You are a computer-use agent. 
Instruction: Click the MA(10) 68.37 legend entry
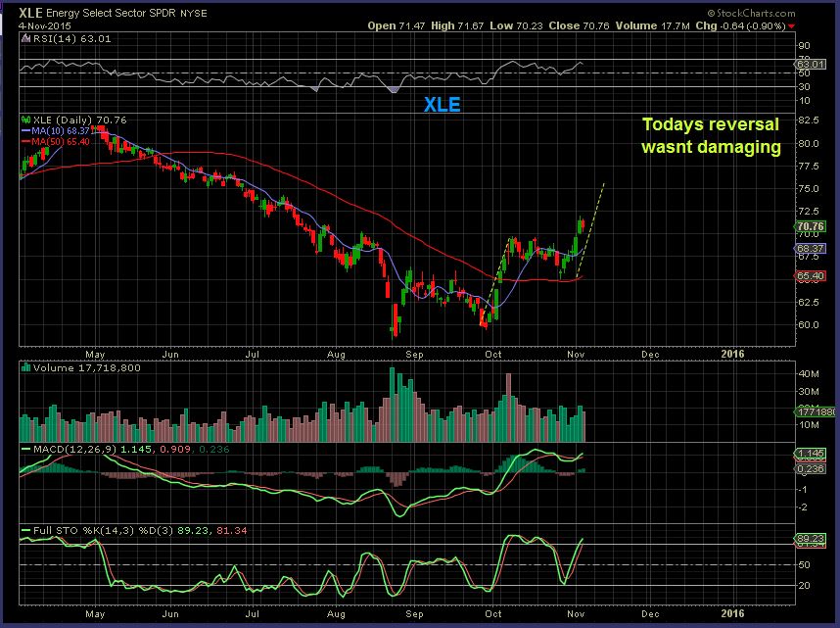[55, 131]
